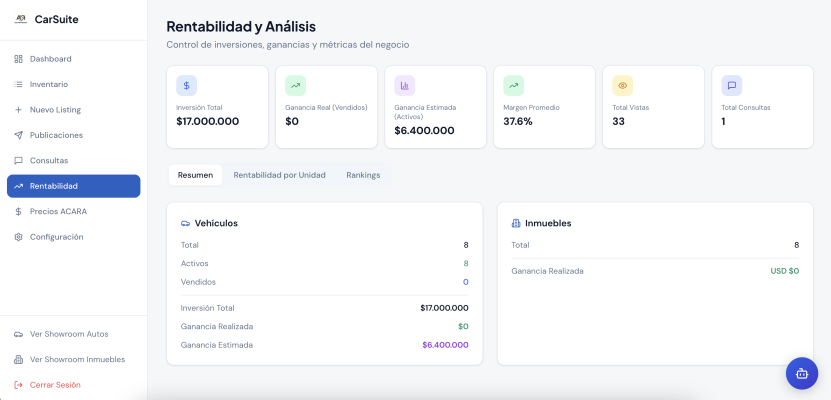831x400 pixels.
Task: Open the Ver Showroom Autos link
Action: pyautogui.click(x=69, y=334)
